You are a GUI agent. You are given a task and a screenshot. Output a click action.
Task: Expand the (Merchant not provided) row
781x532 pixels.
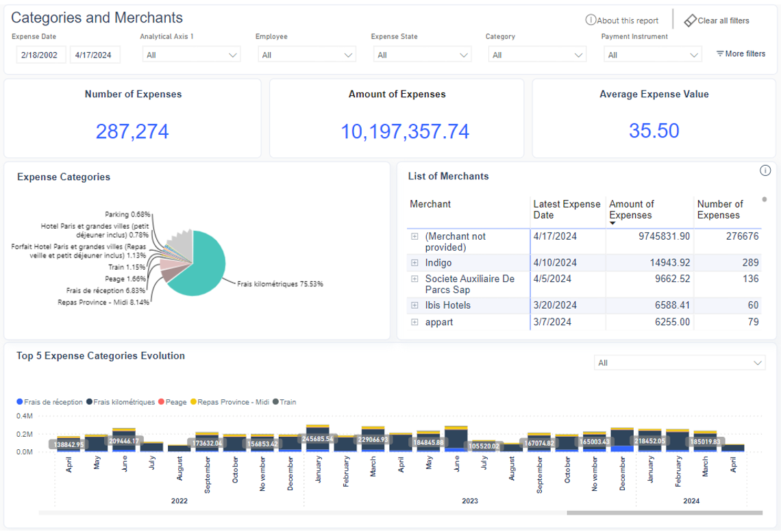pos(414,236)
